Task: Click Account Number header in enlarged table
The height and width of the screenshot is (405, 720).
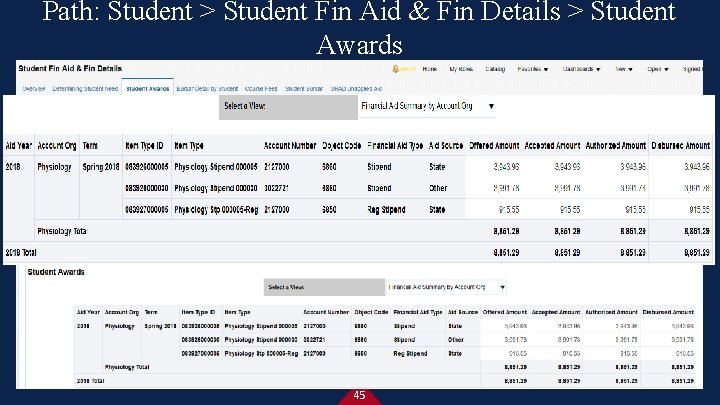Action: point(290,146)
